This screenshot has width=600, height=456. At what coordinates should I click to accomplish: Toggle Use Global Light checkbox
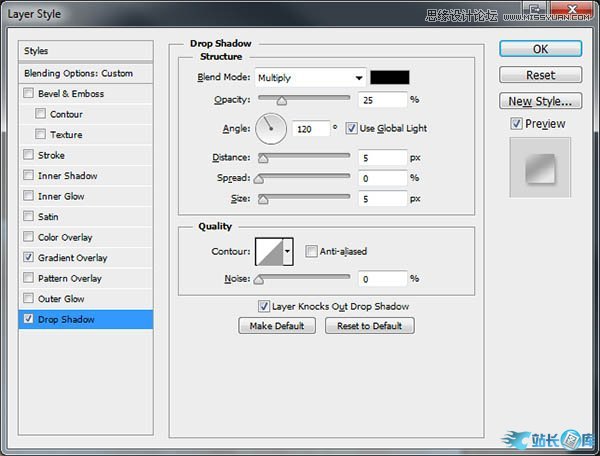point(352,129)
